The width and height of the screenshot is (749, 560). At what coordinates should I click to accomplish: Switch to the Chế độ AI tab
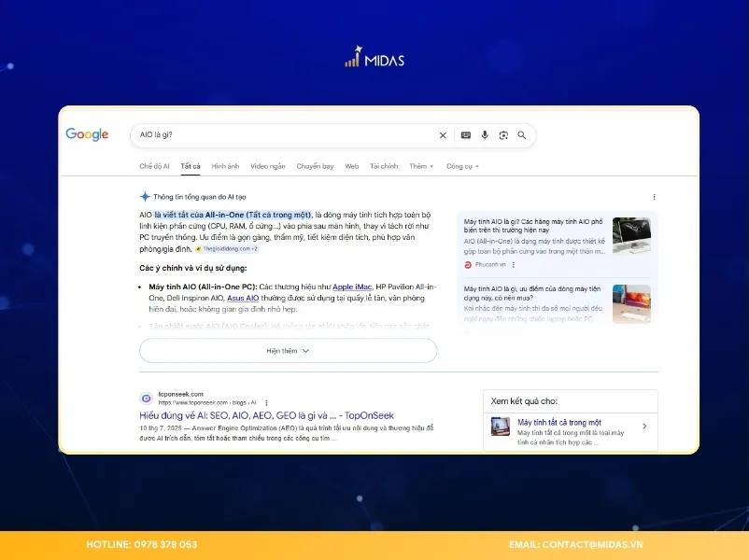(x=154, y=166)
